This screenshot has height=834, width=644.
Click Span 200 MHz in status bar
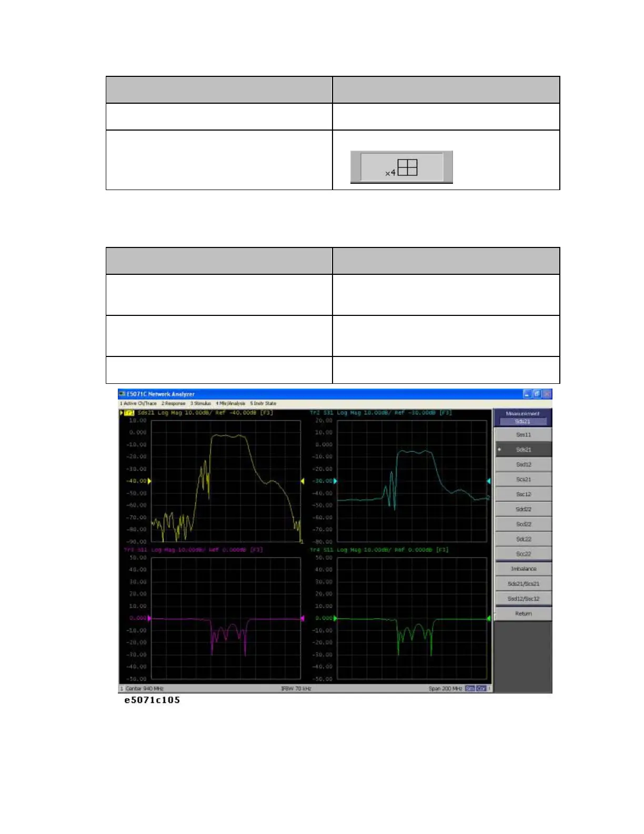(x=446, y=689)
